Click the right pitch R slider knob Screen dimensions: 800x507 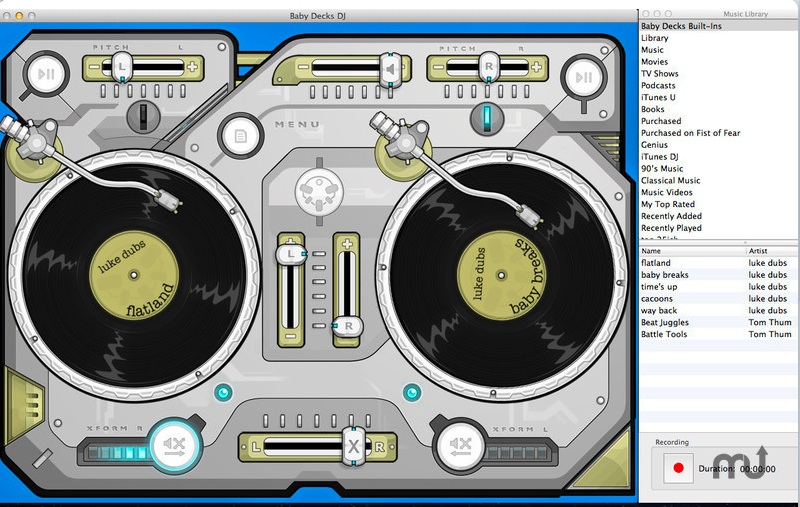(489, 66)
